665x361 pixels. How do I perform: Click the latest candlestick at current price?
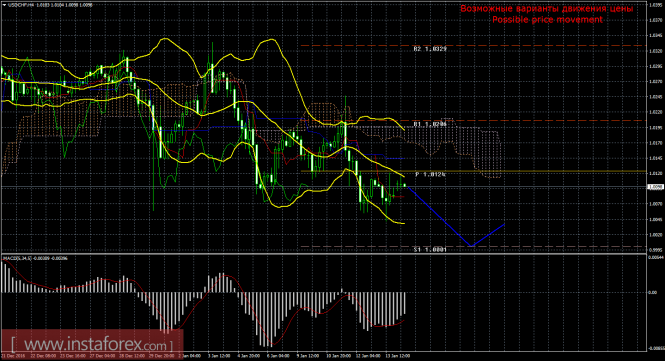pos(405,185)
